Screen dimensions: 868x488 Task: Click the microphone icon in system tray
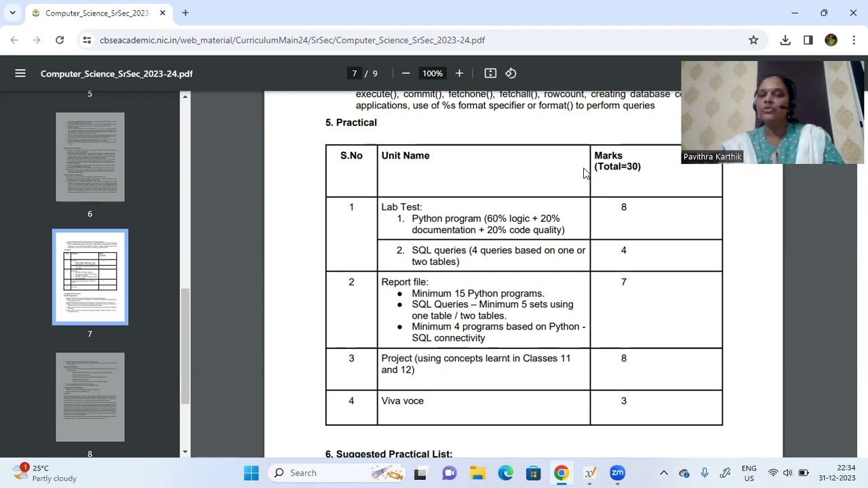tap(705, 472)
